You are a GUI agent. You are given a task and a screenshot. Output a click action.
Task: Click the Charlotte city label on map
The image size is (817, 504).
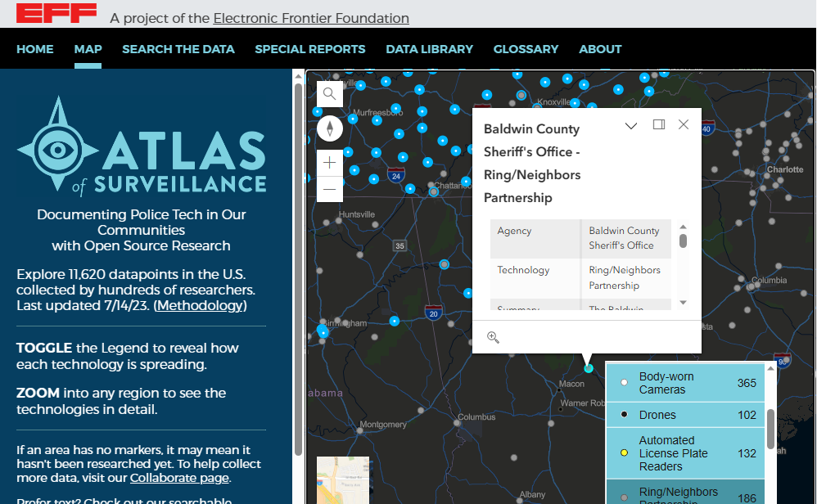click(785, 169)
